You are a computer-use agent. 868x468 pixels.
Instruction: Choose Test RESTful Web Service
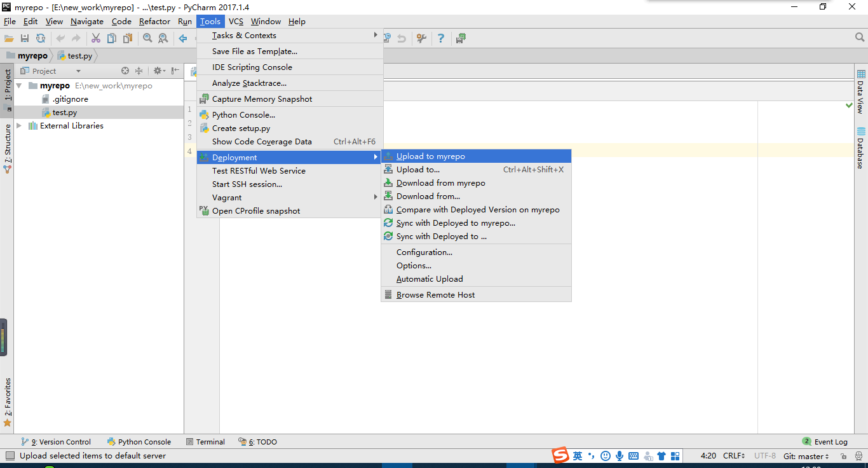(x=290, y=171)
